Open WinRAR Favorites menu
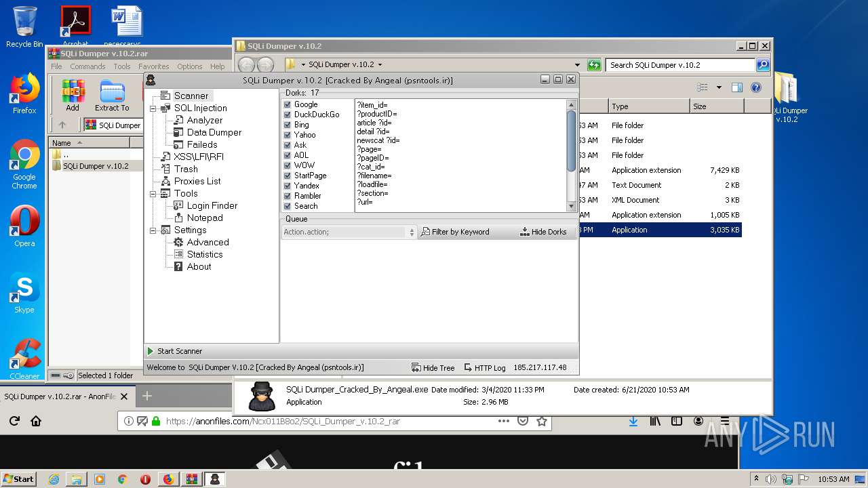 [x=154, y=66]
